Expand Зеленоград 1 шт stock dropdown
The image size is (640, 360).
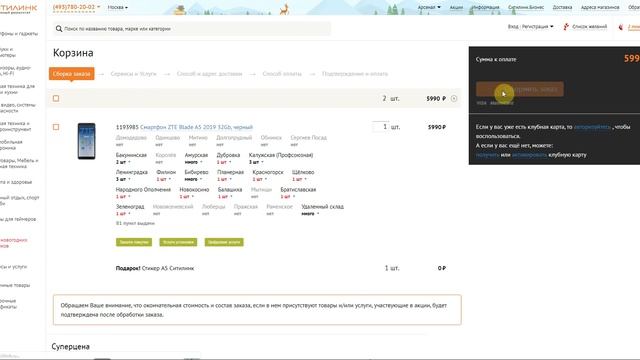point(123,214)
